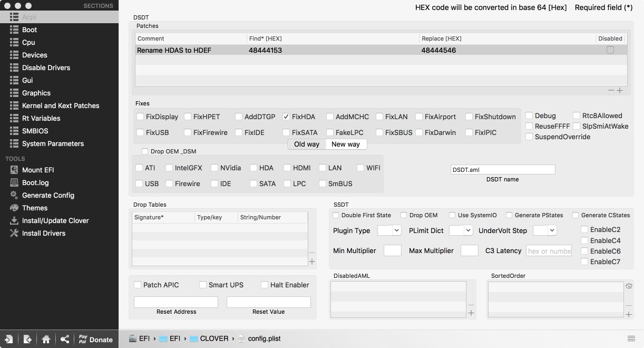The height and width of the screenshot is (348, 644).
Task: Open the Boot.log viewer
Action: (x=35, y=182)
